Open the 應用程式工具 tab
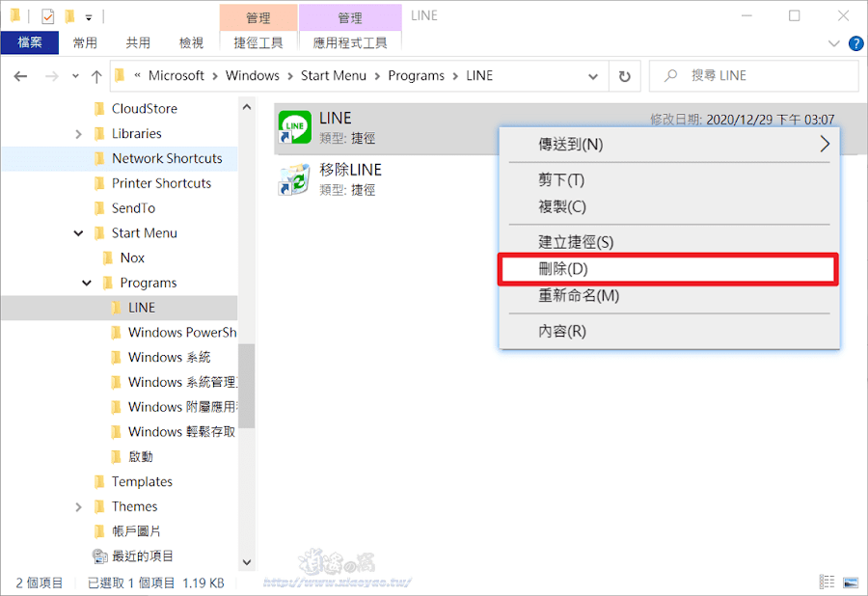Viewport: 868px width, 596px height. pos(350,42)
